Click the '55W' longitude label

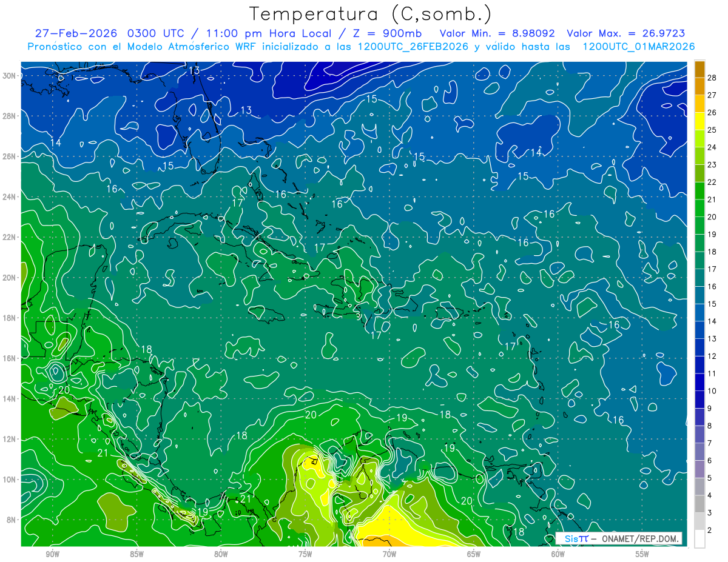642,554
